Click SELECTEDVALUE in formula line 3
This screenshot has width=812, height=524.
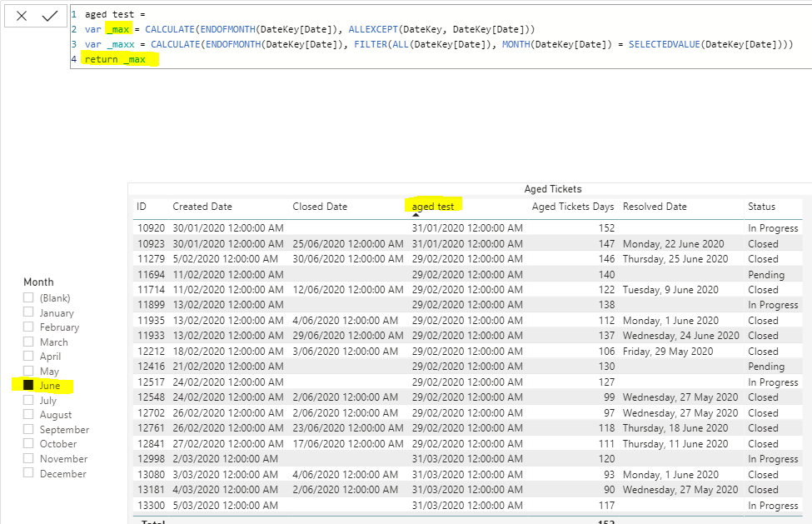click(664, 44)
